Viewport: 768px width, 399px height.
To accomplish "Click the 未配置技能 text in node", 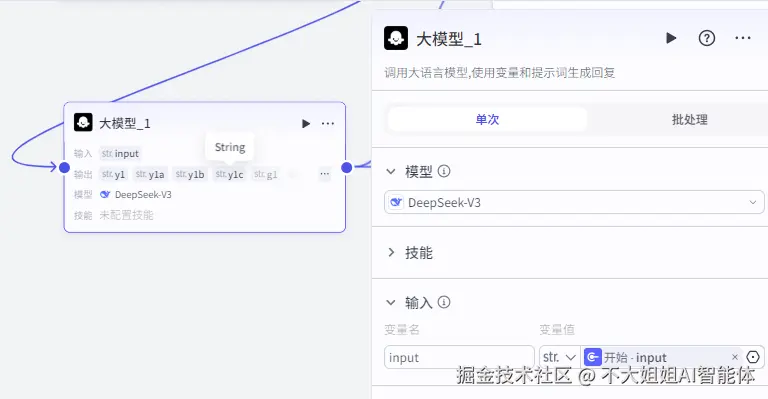I will point(126,215).
